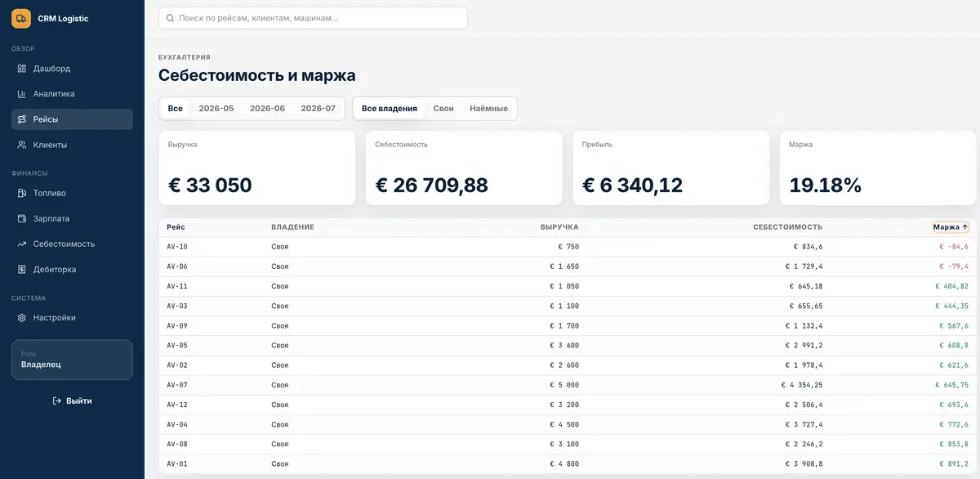Navigate to Топливо finances
The image size is (980, 479).
tap(72, 193)
